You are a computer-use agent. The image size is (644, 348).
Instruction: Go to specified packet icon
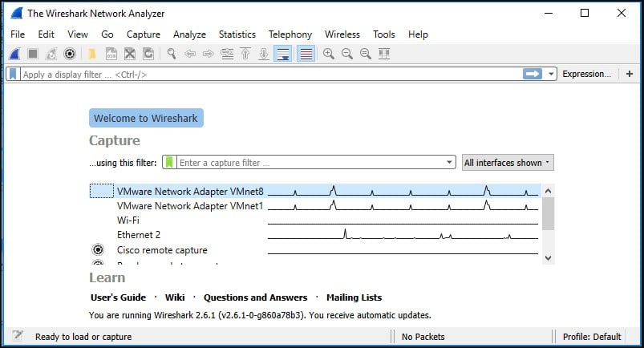pyautogui.click(x=227, y=54)
